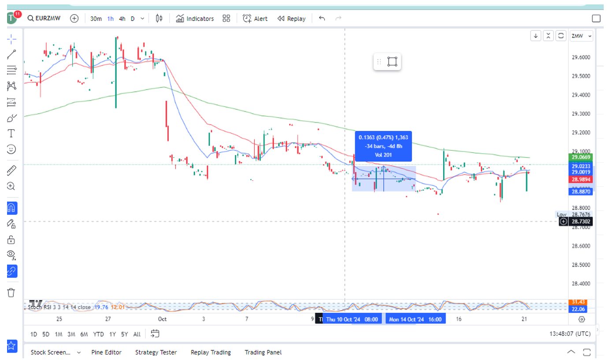Image resolution: width=609 pixels, height=364 pixels.
Task: Open the candlestick chart type selector
Action: (x=159, y=19)
